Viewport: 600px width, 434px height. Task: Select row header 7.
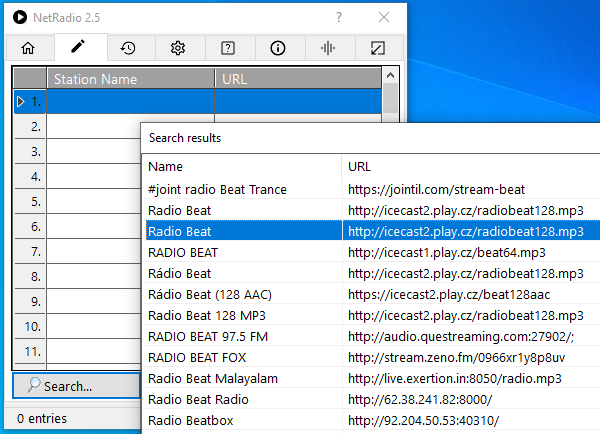30,251
